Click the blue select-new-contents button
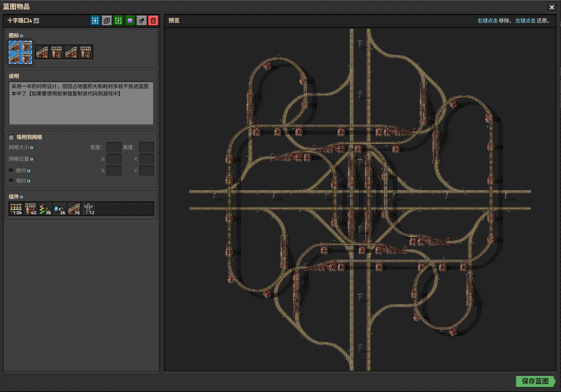Viewport: 561px width, 392px height. click(95, 21)
